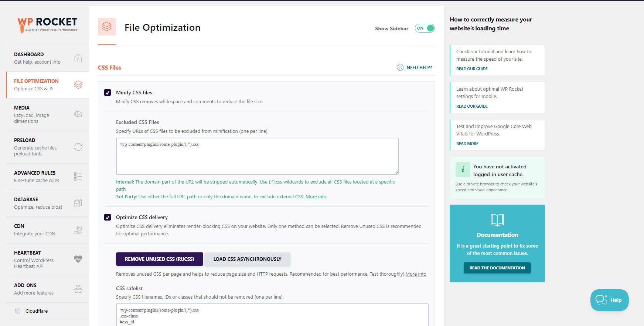Click the Excluded CSS Files label
The width and height of the screenshot is (644, 326).
(x=137, y=122)
